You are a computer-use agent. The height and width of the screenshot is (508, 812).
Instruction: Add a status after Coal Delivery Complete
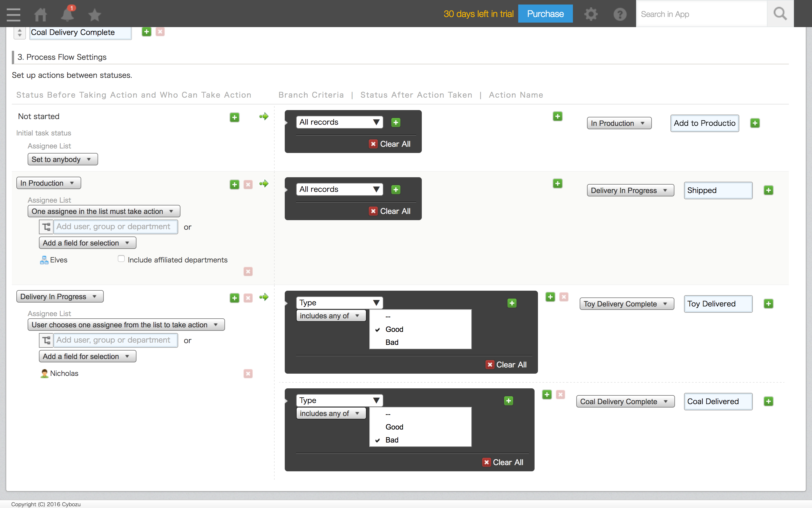pyautogui.click(x=147, y=32)
